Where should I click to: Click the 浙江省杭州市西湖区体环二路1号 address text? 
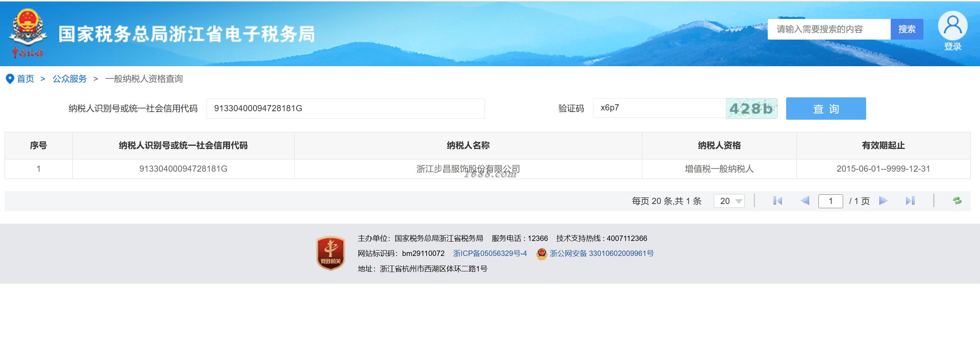(x=433, y=269)
